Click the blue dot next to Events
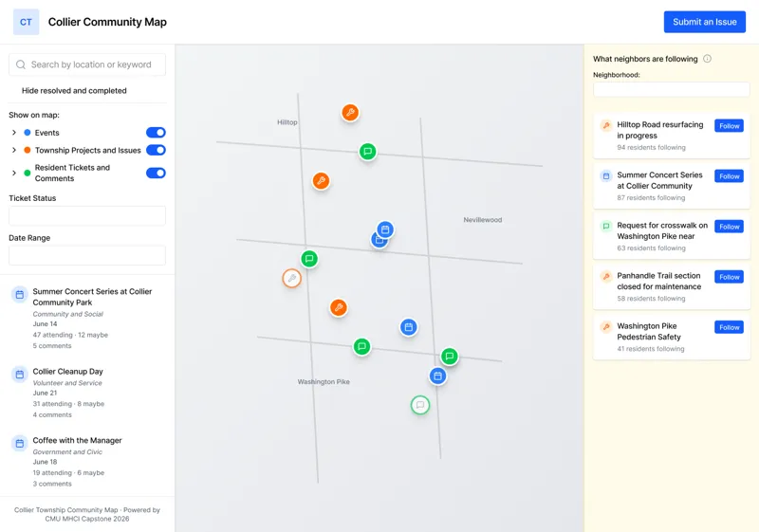 pos(28,133)
